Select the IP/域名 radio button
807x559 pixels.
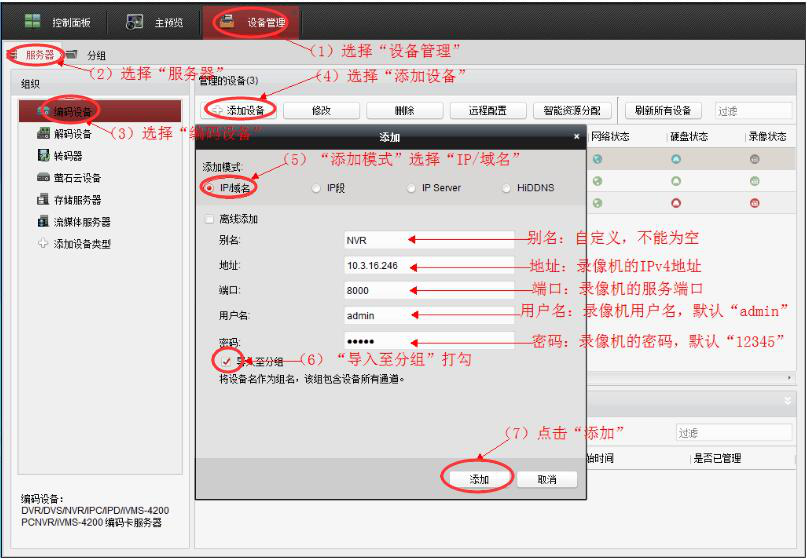click(209, 188)
